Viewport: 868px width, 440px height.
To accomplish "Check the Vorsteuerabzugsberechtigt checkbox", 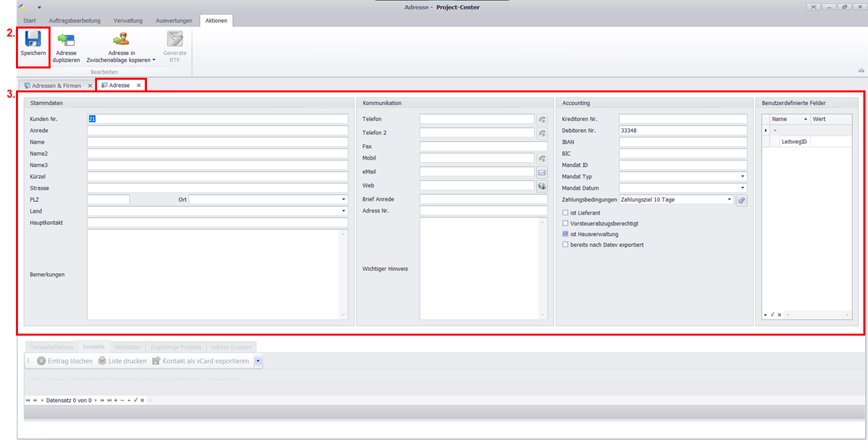I will click(x=565, y=223).
